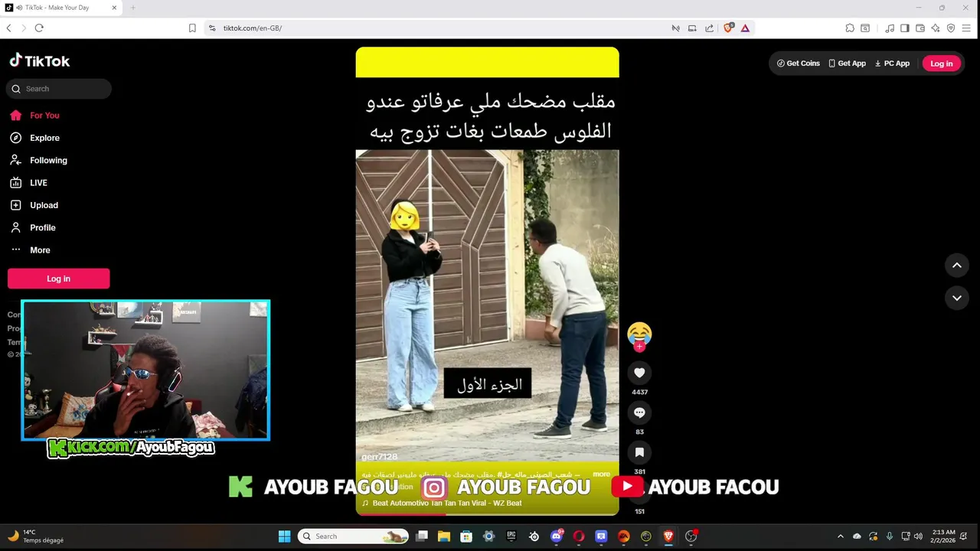980x551 pixels.
Task: Share this page from the address bar
Action: click(709, 28)
